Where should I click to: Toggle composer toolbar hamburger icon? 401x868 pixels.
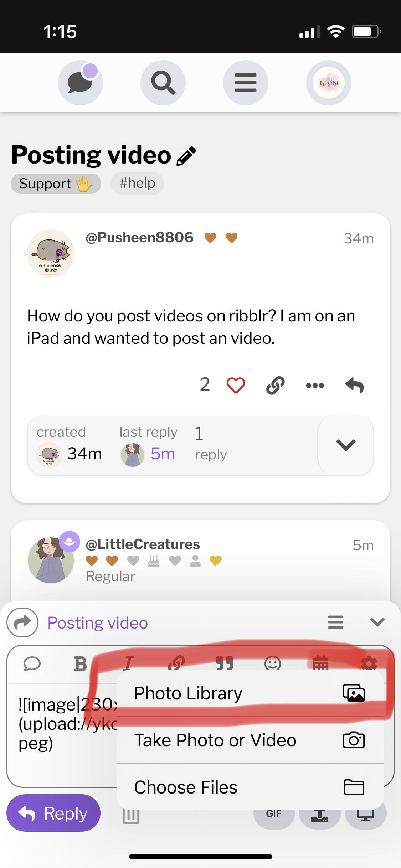[x=335, y=622]
